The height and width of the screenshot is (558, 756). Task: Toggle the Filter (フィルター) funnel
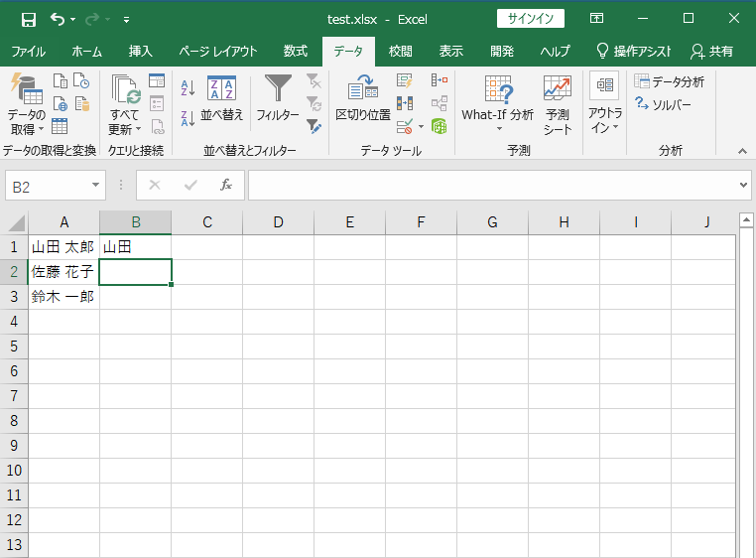[x=278, y=88]
